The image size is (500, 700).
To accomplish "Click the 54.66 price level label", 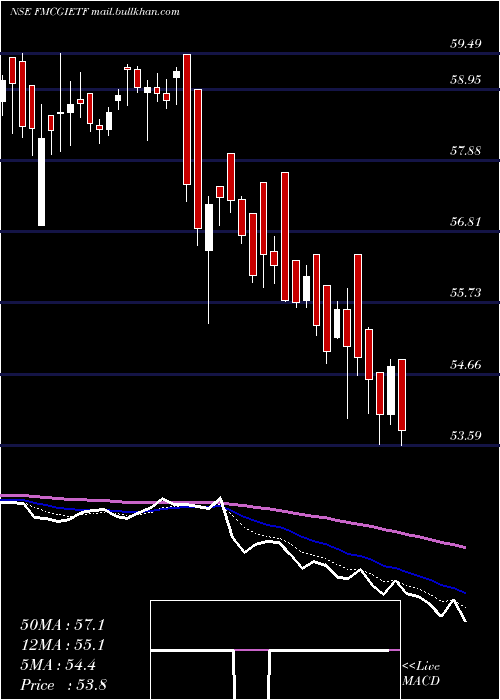I will pyautogui.click(x=465, y=365).
